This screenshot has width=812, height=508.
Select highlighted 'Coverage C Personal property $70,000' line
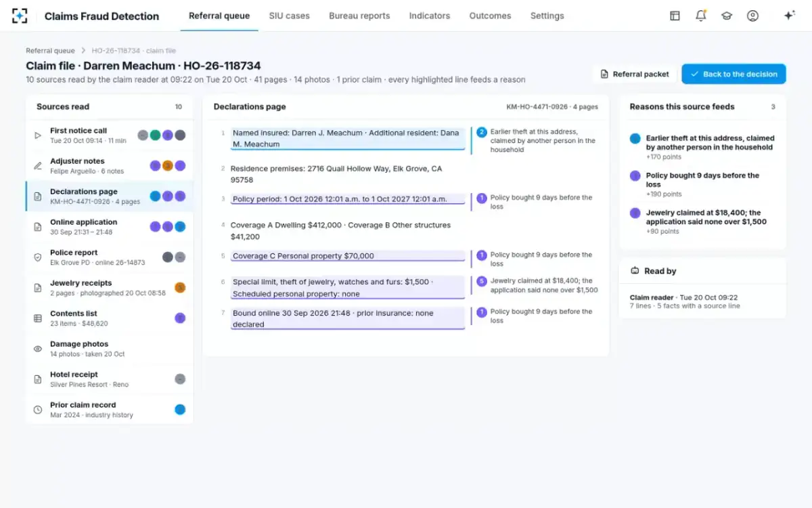pos(348,256)
